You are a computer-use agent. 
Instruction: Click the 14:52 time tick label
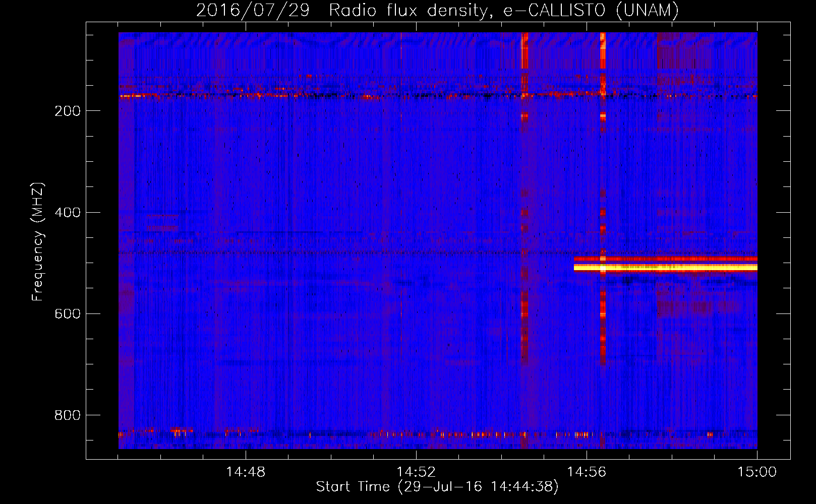(x=416, y=472)
